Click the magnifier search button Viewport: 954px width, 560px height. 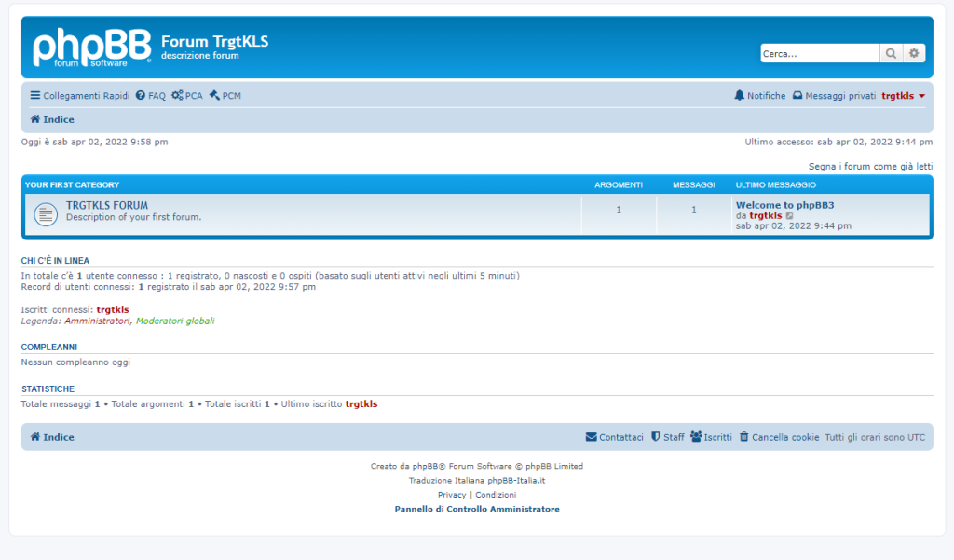[892, 54]
